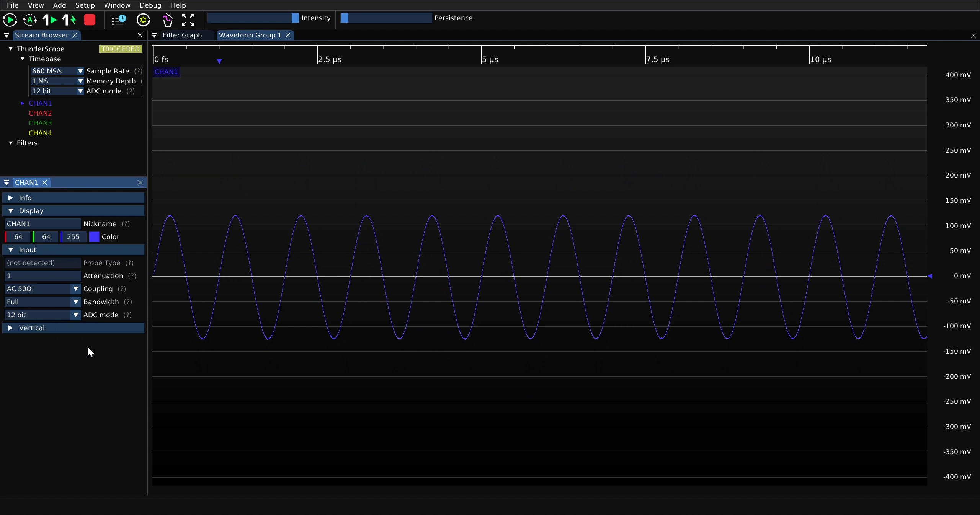980x515 pixels.
Task: Stop acquisition with the red button
Action: point(90,20)
